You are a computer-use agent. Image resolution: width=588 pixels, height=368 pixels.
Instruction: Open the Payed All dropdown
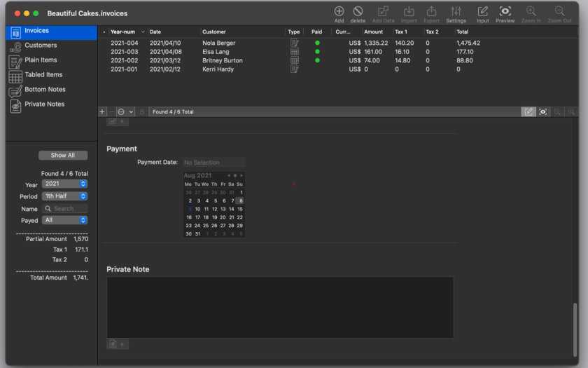coord(64,220)
